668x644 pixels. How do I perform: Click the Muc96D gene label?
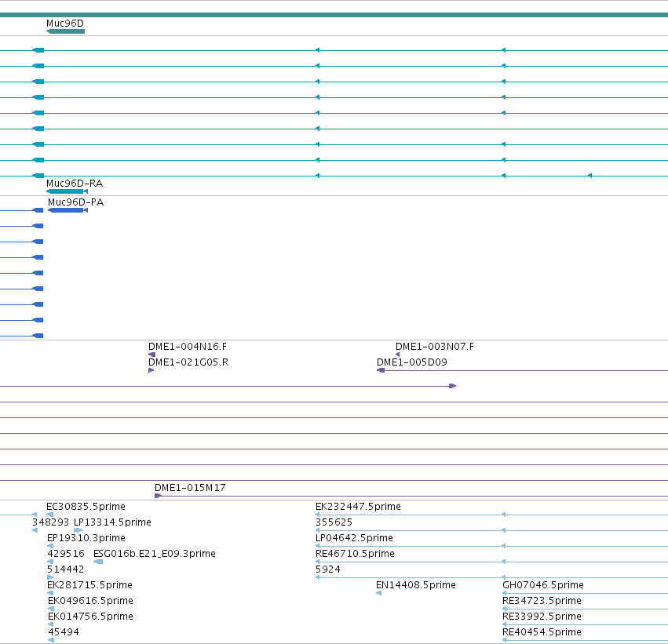click(x=64, y=24)
